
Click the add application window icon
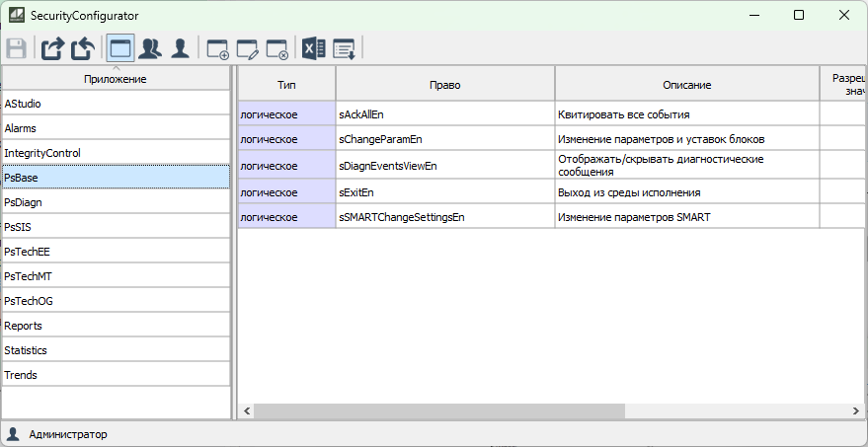[x=217, y=48]
